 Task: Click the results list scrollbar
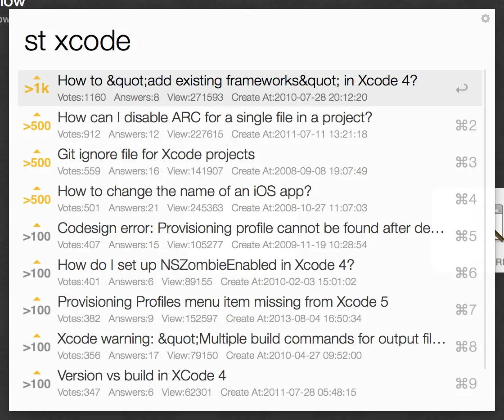485,219
